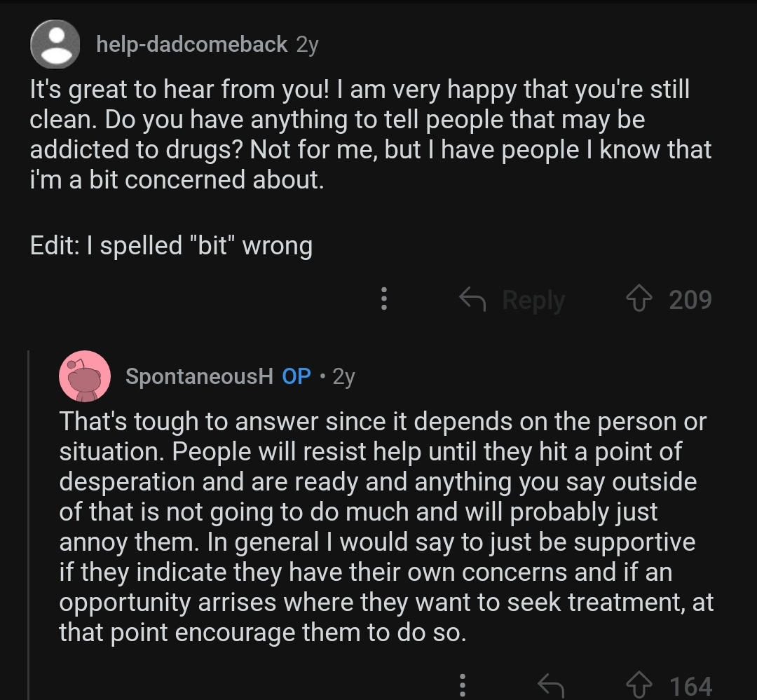Upvote help-dadcomeback's comment with the arrow
The width and height of the screenshot is (757, 700).
point(638,300)
